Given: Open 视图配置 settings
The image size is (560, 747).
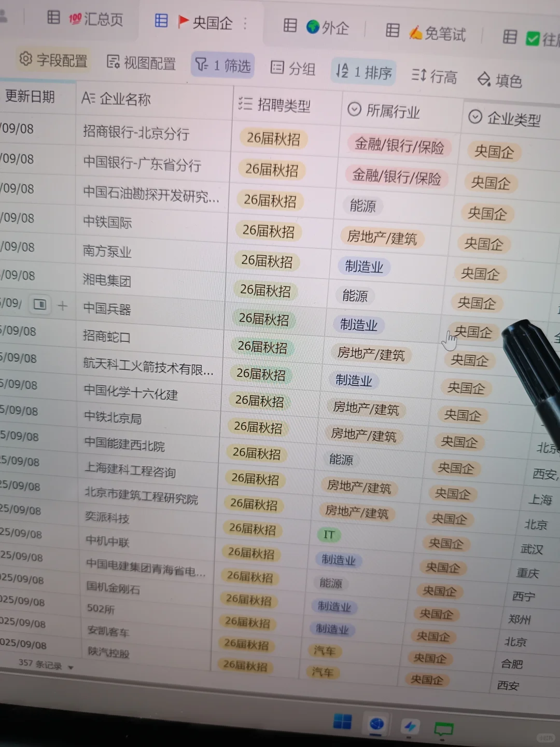Looking at the screenshot, I should coord(141,63).
